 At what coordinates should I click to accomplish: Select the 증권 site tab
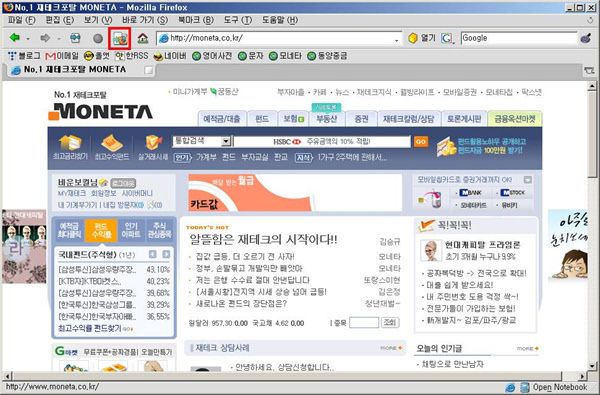tap(361, 119)
